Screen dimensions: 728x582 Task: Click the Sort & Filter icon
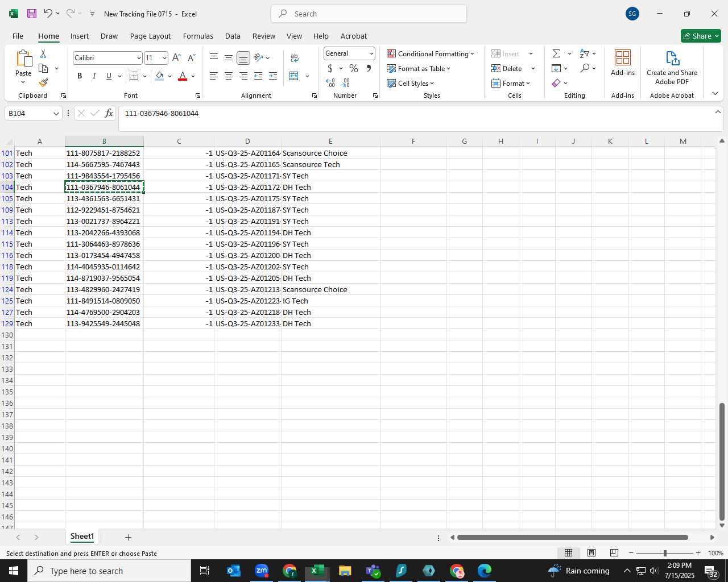585,53
